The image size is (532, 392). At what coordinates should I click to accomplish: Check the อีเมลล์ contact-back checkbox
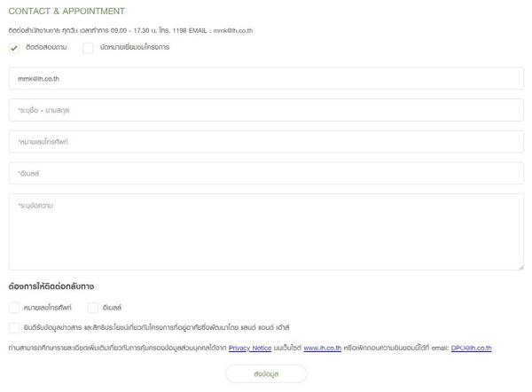[93, 308]
